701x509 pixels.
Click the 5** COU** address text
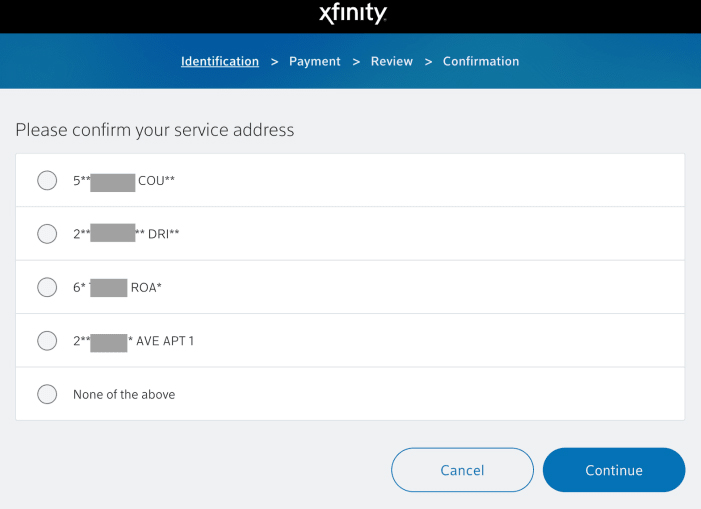pyautogui.click(x=125, y=180)
